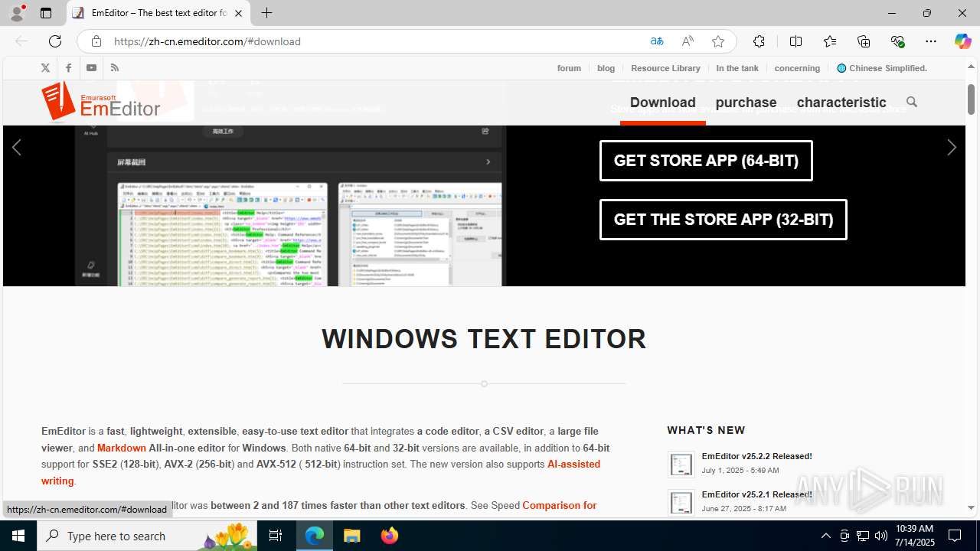The height and width of the screenshot is (551, 980).
Task: Go to the next carousel slide
Action: [951, 147]
